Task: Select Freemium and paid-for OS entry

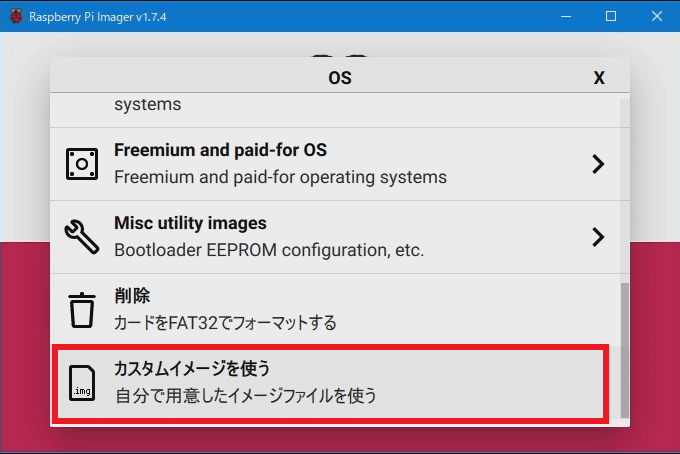Action: [x=335, y=164]
